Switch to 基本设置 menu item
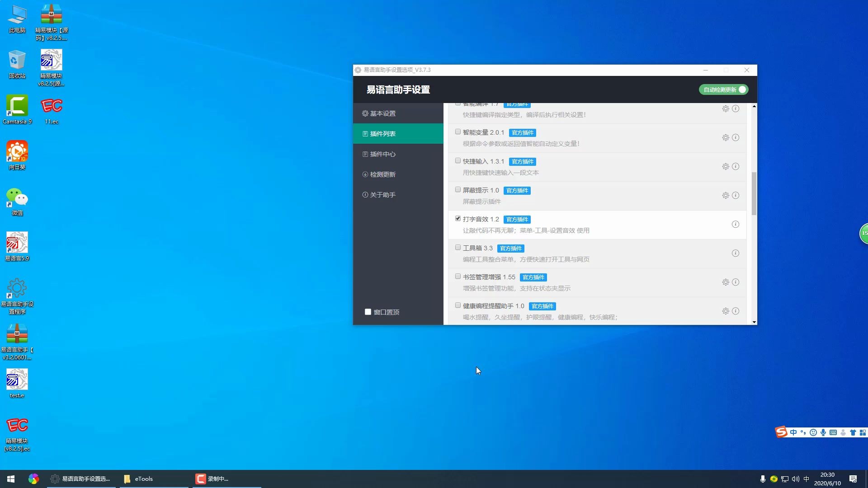The image size is (868, 488). click(382, 113)
